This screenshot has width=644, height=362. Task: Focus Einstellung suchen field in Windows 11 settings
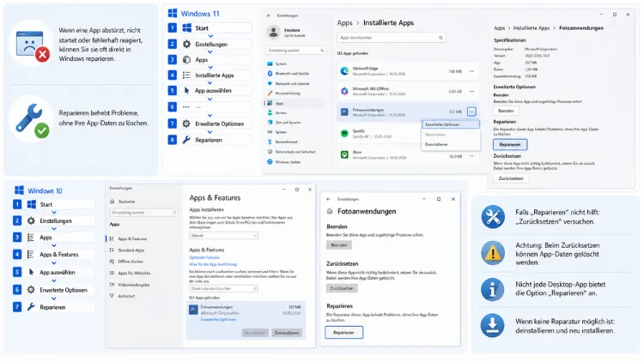click(295, 51)
